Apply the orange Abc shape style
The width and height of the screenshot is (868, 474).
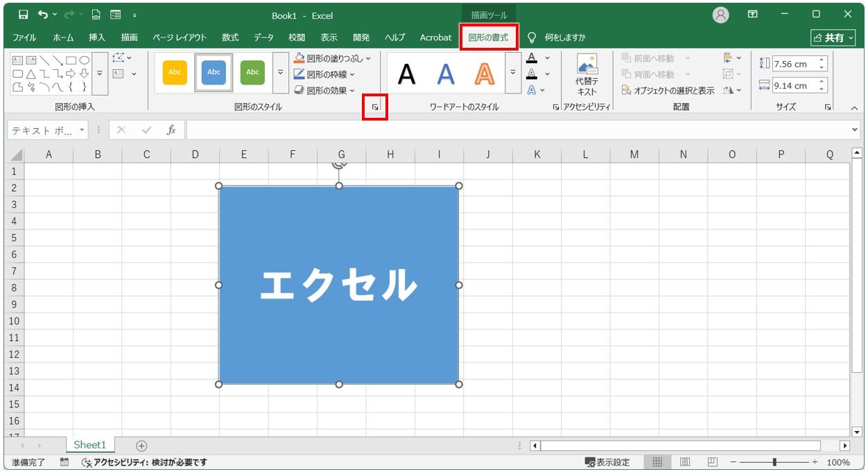pos(175,72)
